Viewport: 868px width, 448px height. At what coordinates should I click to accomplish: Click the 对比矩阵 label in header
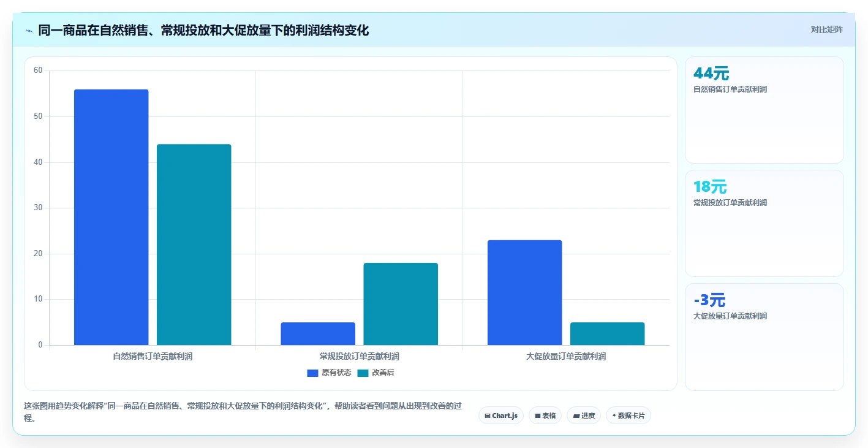click(x=826, y=29)
